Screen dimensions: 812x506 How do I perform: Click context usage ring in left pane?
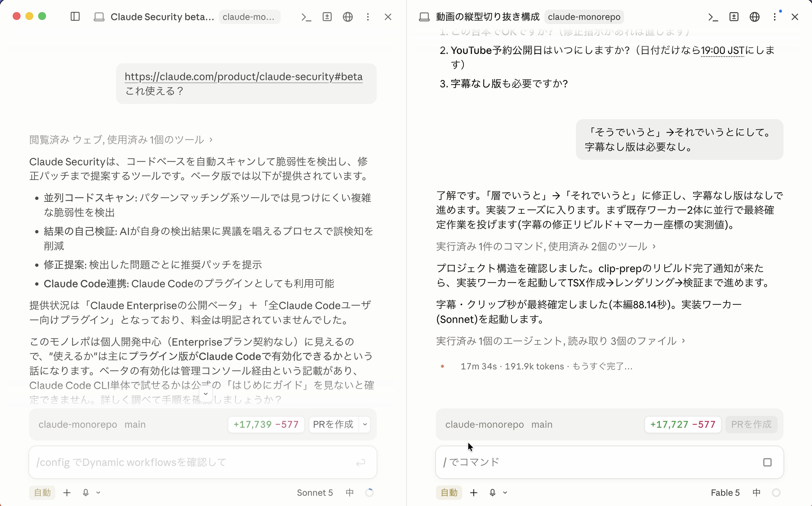pos(369,493)
